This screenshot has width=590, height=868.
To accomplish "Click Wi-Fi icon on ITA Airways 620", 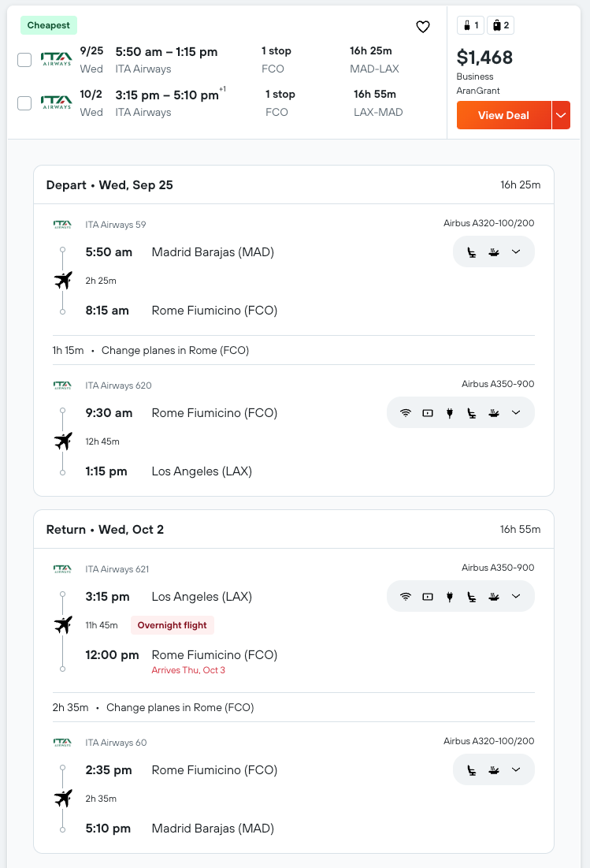I will click(x=406, y=413).
